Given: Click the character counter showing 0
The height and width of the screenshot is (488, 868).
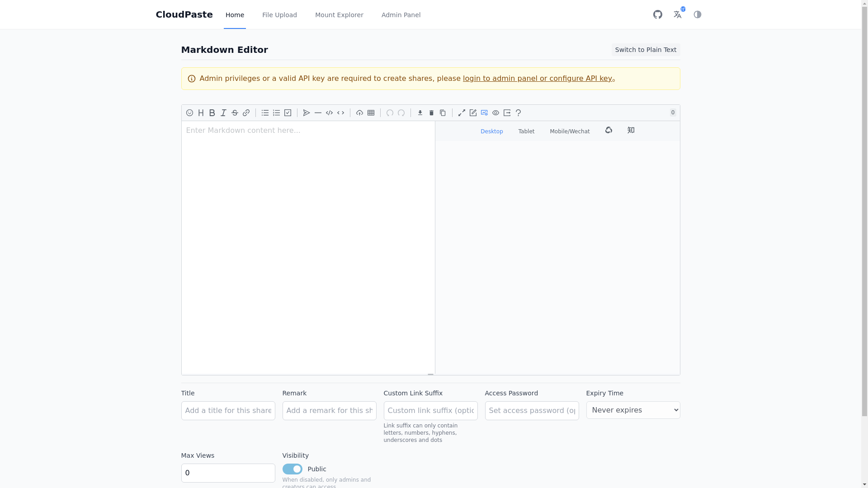Looking at the screenshot, I should 673,113.
